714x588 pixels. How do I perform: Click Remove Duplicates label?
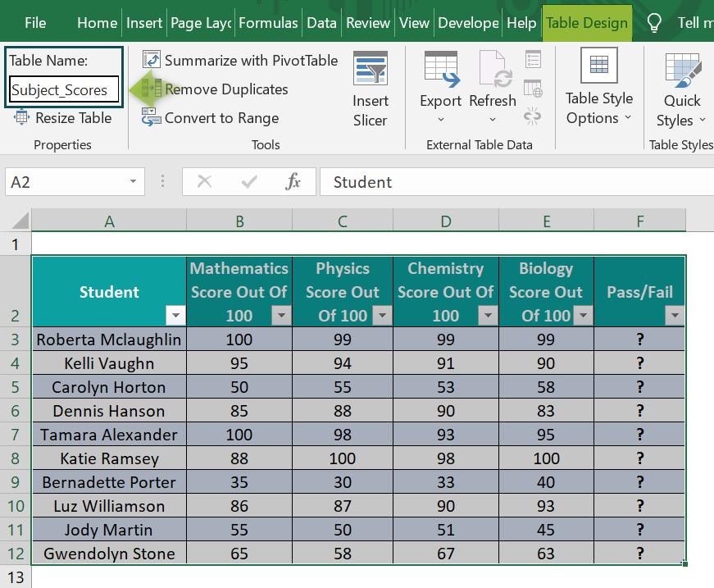click(226, 89)
